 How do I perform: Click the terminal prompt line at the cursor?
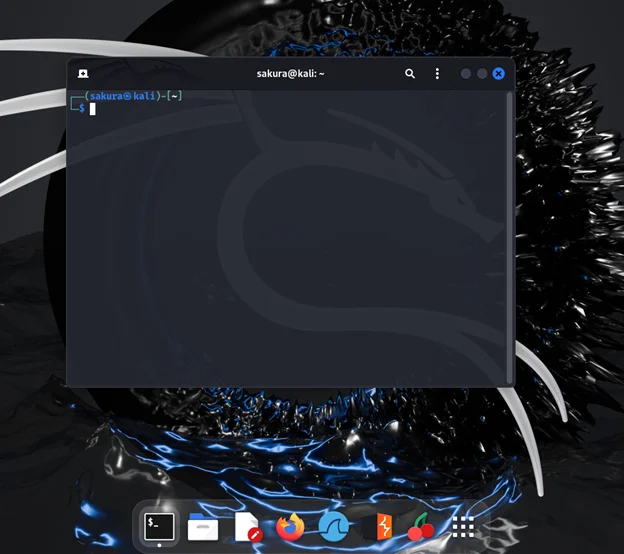coord(92,109)
